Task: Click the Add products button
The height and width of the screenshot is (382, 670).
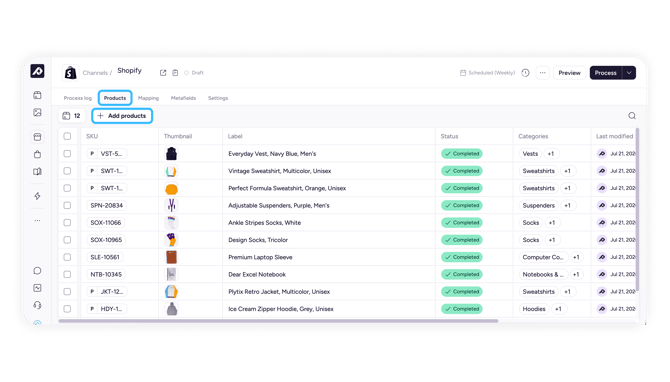Action: click(122, 116)
